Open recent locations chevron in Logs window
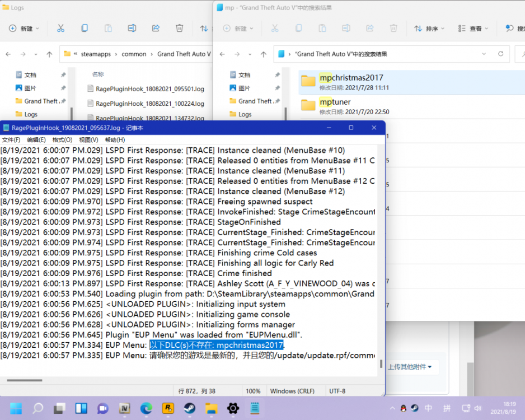The width and height of the screenshot is (525, 420). click(x=35, y=54)
